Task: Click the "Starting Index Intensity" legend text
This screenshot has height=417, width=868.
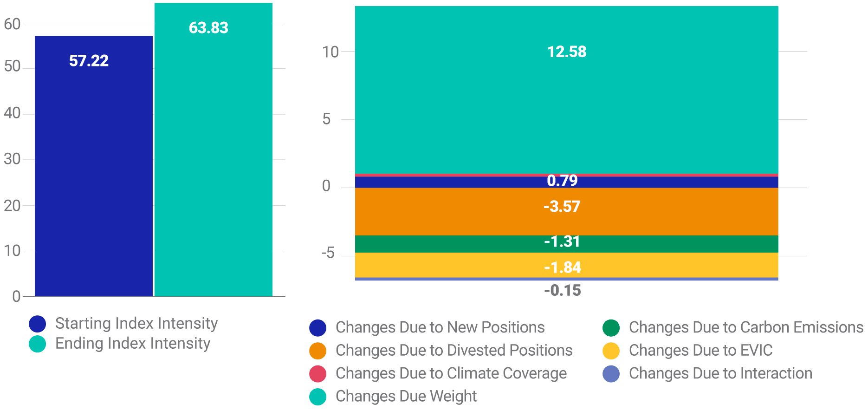Action: pos(136,324)
